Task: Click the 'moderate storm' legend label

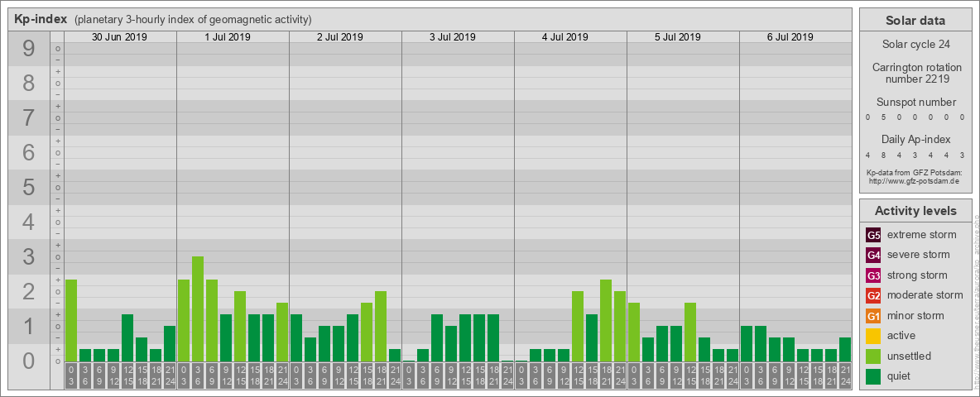Action: [925, 295]
